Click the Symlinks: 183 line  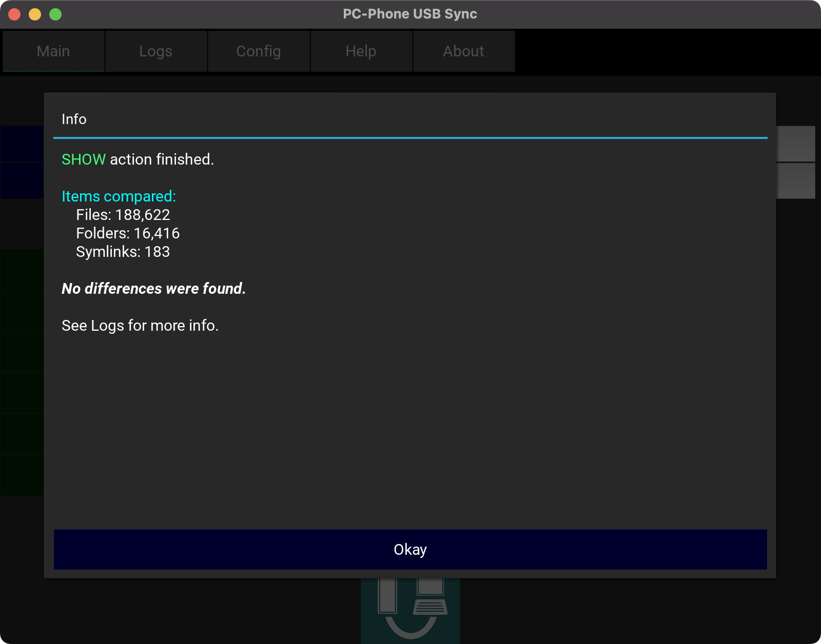tap(123, 252)
